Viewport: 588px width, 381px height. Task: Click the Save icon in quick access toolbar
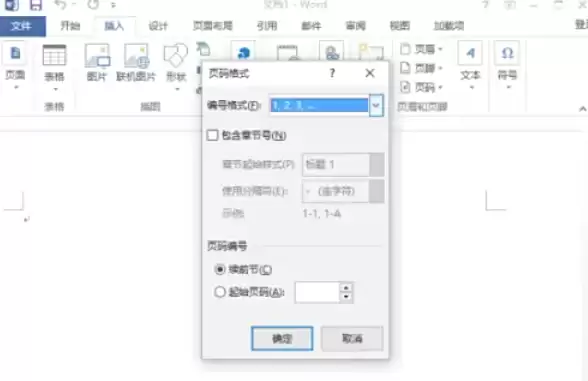point(36,5)
